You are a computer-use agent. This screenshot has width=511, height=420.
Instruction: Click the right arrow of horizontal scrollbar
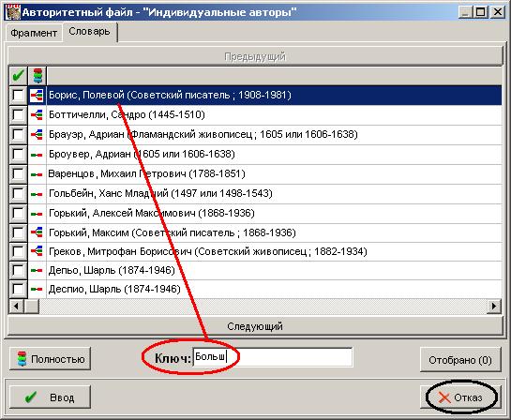[494, 307]
